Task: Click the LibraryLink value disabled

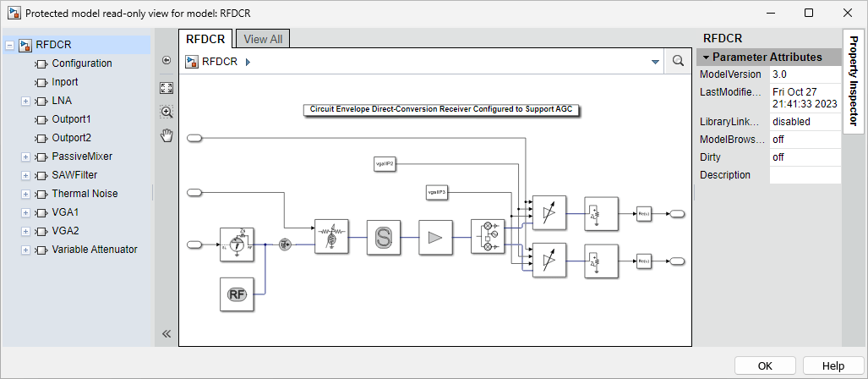Action: coord(805,121)
